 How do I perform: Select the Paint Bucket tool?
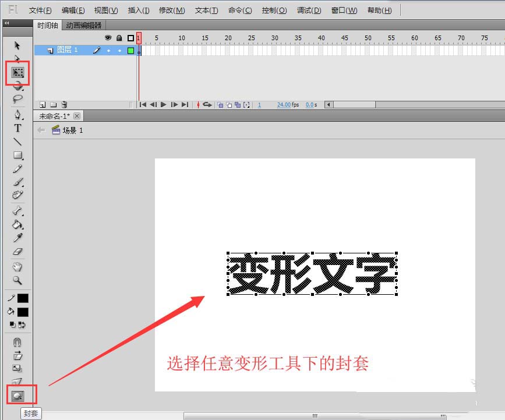pos(17,224)
